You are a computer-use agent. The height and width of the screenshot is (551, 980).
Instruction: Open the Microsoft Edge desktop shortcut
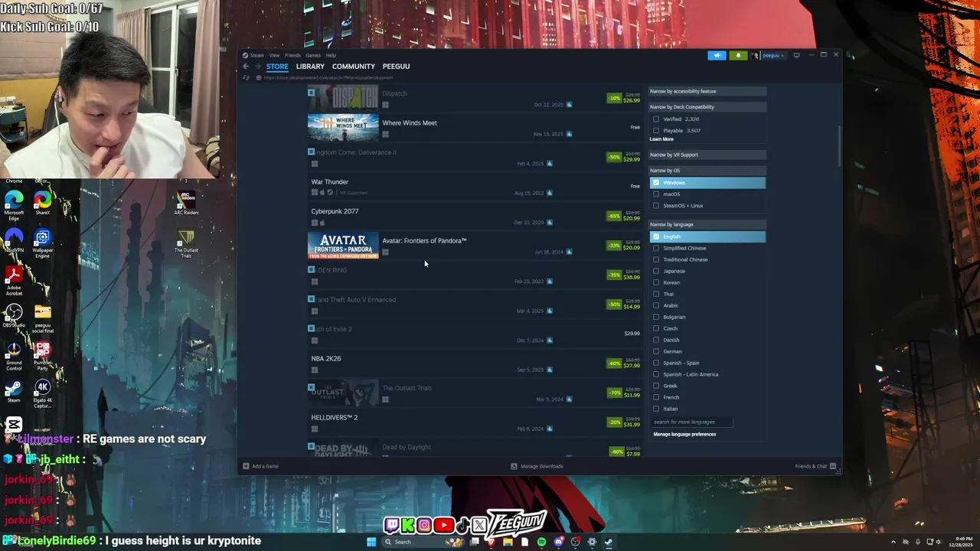[14, 206]
